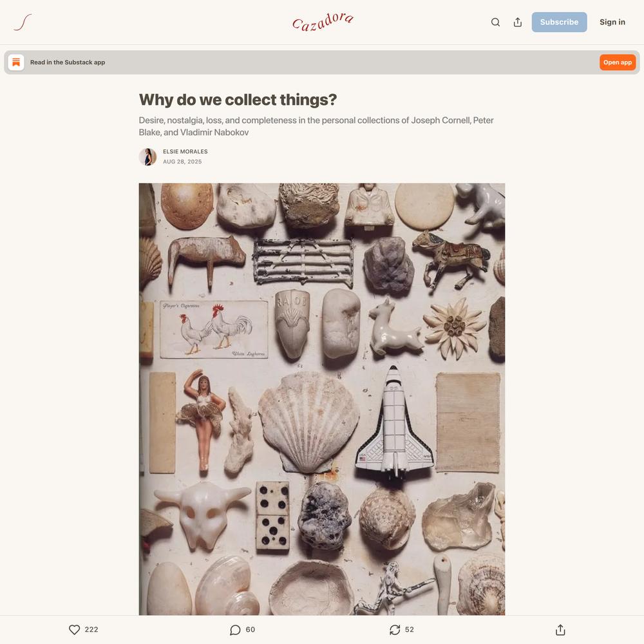
Task: Open Elsie Morales author link
Action: pos(185,151)
